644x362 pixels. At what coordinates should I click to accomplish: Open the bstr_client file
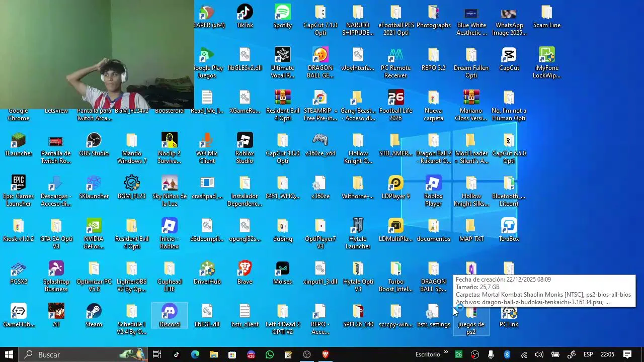pos(245,315)
